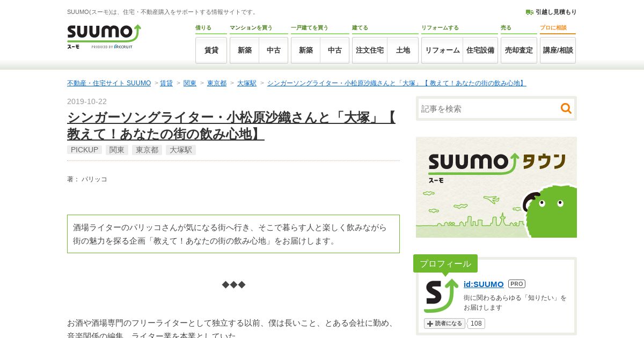Click the author name パリッコ
The height and width of the screenshot is (338, 644).
click(94, 179)
